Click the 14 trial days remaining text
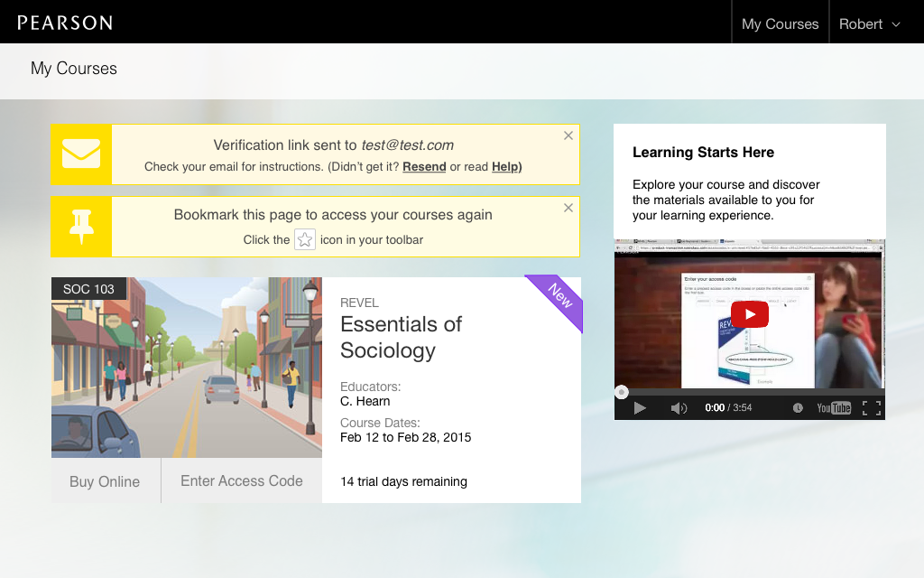This screenshot has height=578, width=924. tap(403, 481)
